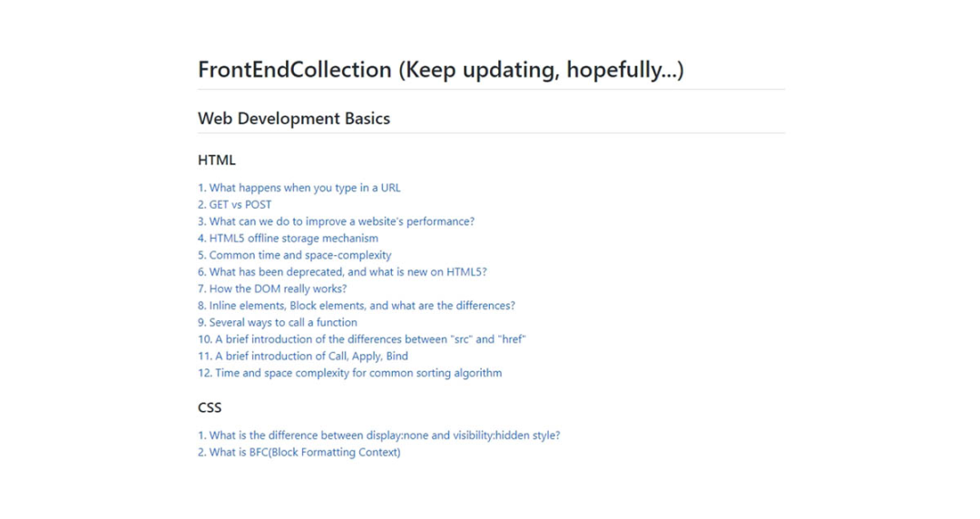Open 'What happens when you type in a URL' link
This screenshot has height=519, width=980.
pyautogui.click(x=299, y=188)
